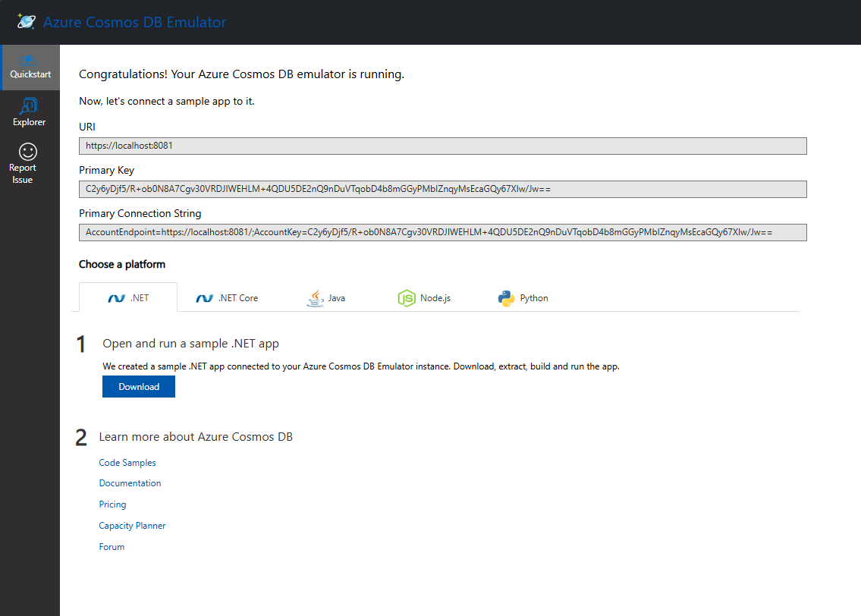Click the Report Issue smiley icon
861x616 pixels.
(28, 152)
